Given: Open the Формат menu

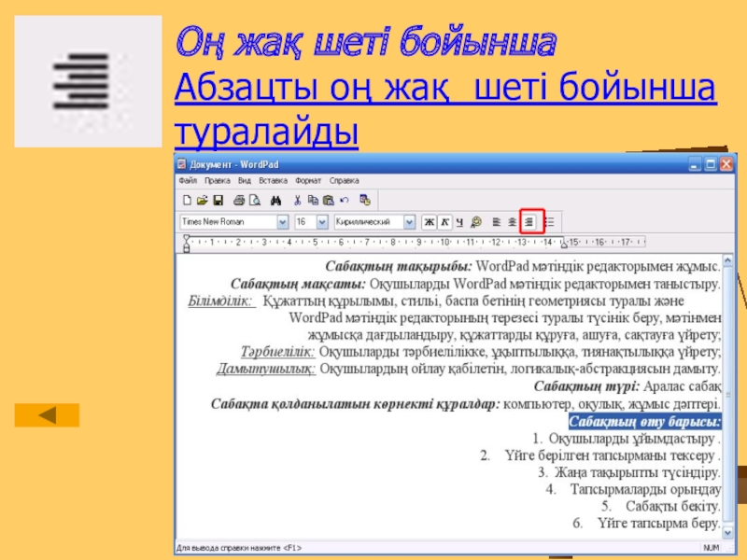Looking at the screenshot, I should pyautogui.click(x=308, y=180).
